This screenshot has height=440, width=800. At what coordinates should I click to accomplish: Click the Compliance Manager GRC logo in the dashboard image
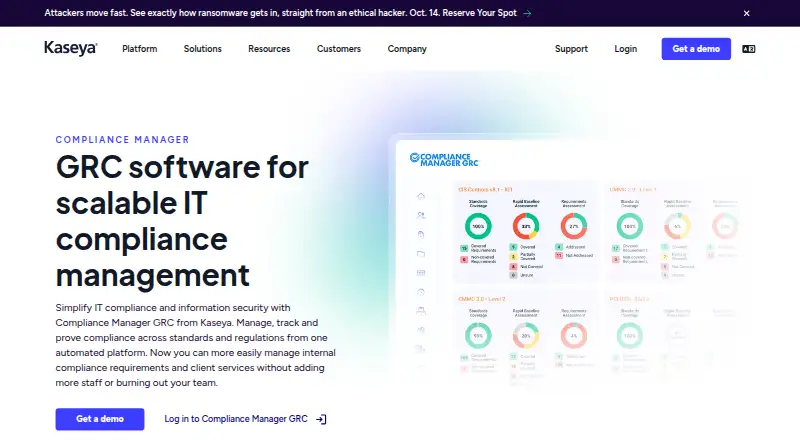pos(444,160)
